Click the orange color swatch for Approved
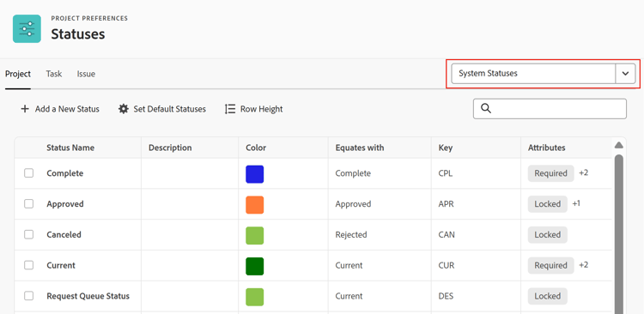The image size is (644, 314). click(x=255, y=205)
